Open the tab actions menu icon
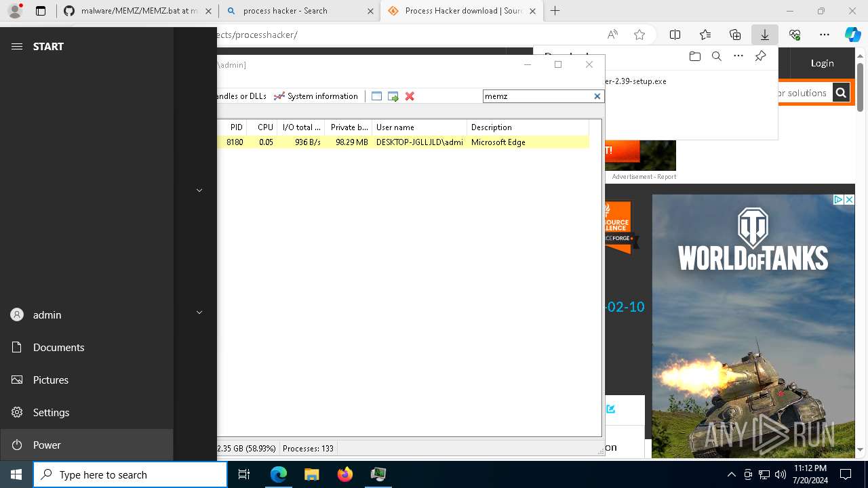The height and width of the screenshot is (488, 868). 41,11
